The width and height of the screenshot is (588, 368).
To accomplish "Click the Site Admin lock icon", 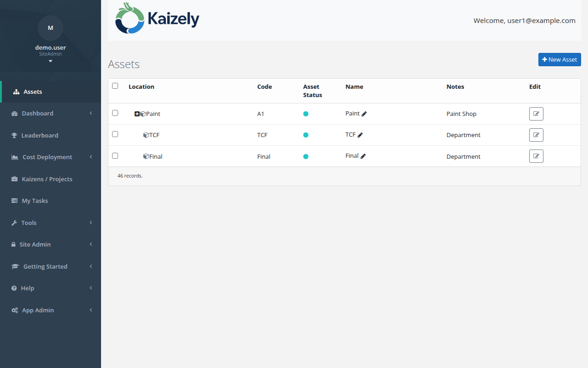I will (13, 244).
